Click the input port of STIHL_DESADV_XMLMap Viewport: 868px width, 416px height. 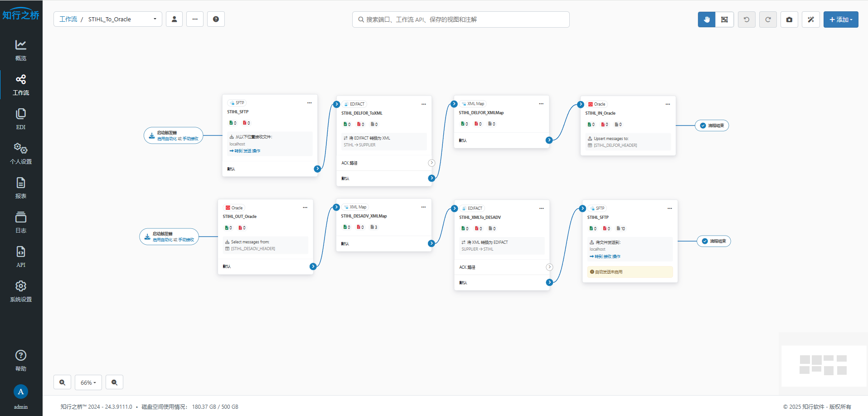[336, 207]
